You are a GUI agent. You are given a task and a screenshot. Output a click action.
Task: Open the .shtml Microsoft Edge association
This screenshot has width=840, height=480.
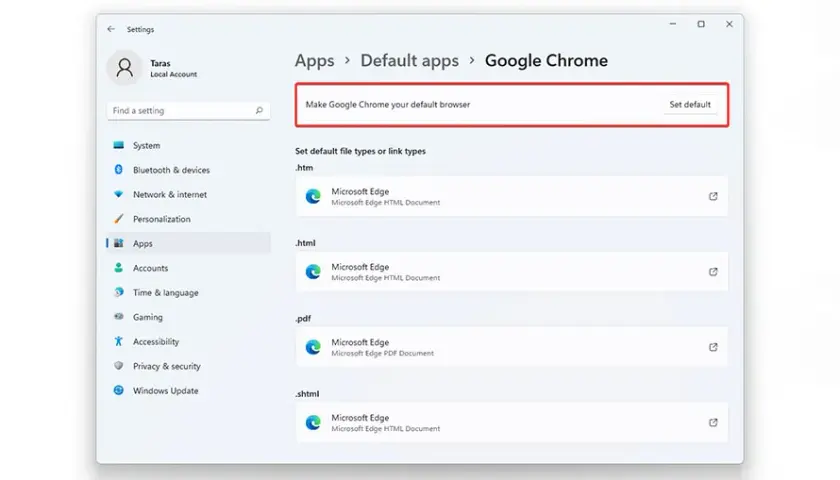coord(512,423)
